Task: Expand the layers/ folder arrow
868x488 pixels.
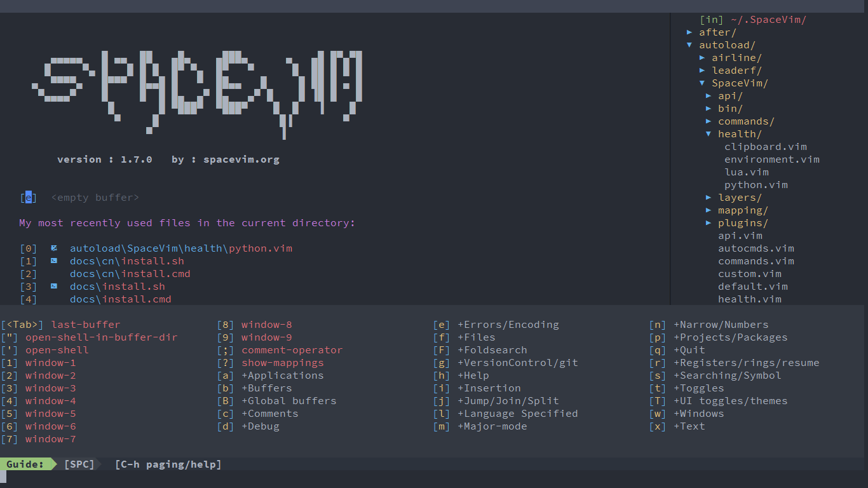Action: 709,198
